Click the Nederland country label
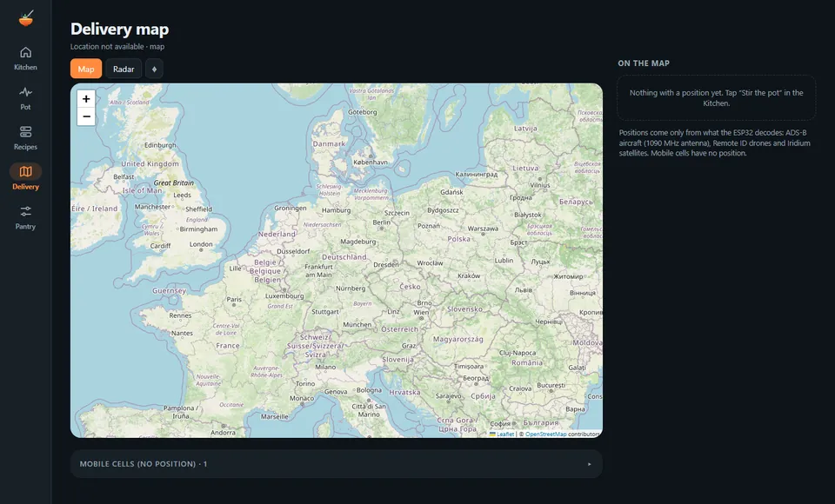 click(x=277, y=234)
